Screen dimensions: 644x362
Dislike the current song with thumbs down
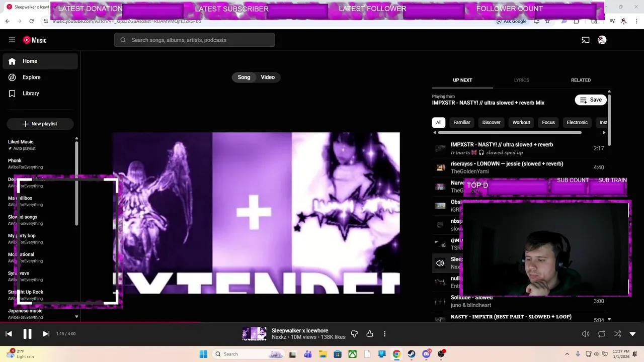(x=354, y=334)
